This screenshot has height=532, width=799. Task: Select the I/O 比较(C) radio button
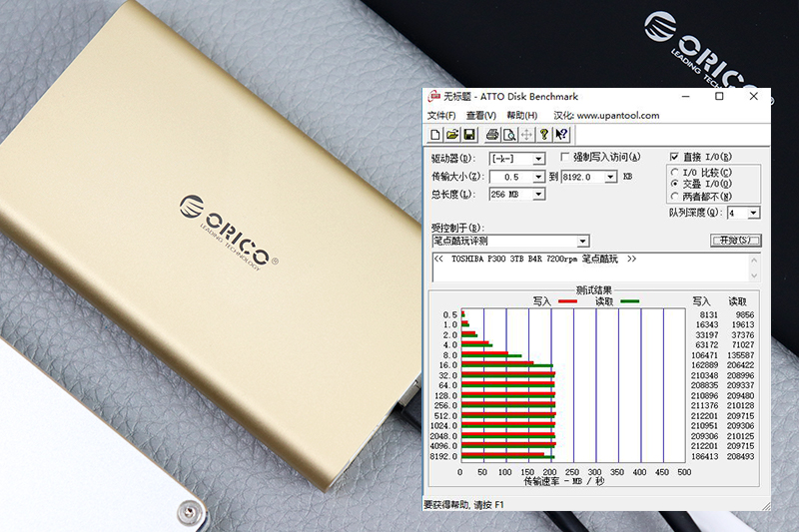[675, 173]
